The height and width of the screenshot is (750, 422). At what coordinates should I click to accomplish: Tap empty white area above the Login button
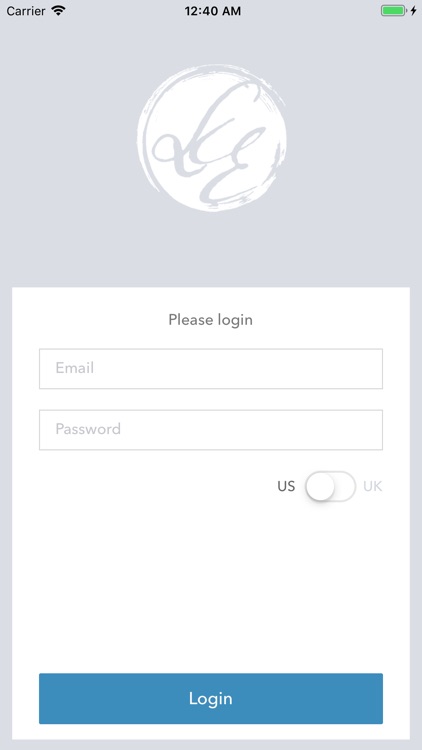tap(211, 588)
